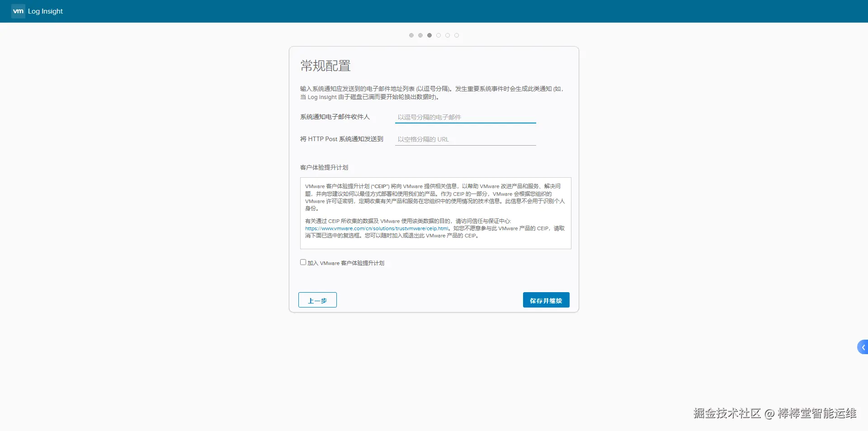868x431 pixels.
Task: Click the HTTP Post URL input field
Action: point(465,139)
